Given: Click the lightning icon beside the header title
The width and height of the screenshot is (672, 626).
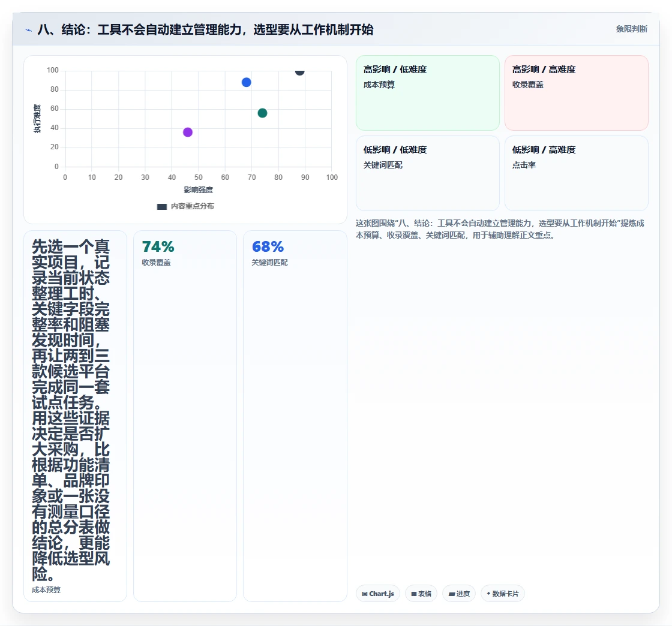Looking at the screenshot, I should (29, 30).
